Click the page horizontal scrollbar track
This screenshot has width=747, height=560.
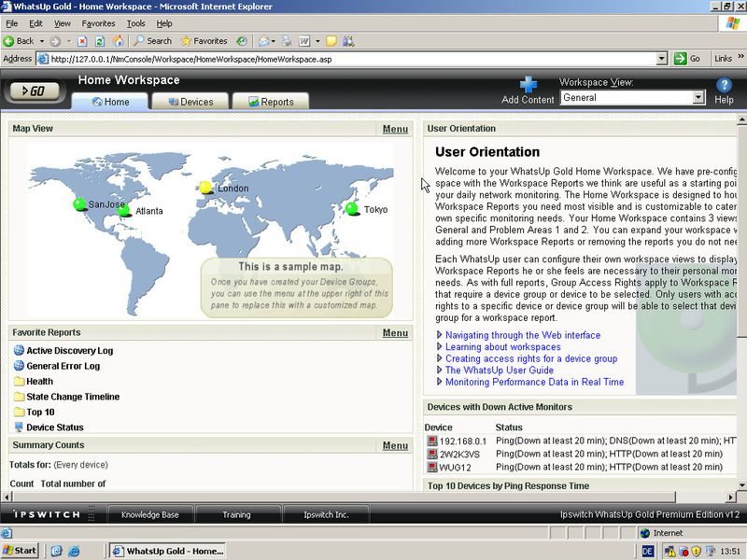click(700, 497)
